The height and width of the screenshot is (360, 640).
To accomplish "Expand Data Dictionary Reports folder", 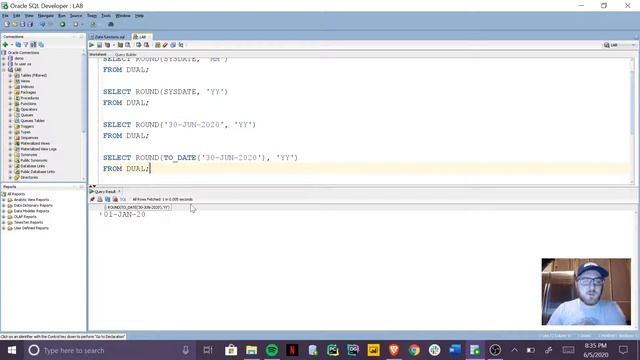I will point(4,206).
